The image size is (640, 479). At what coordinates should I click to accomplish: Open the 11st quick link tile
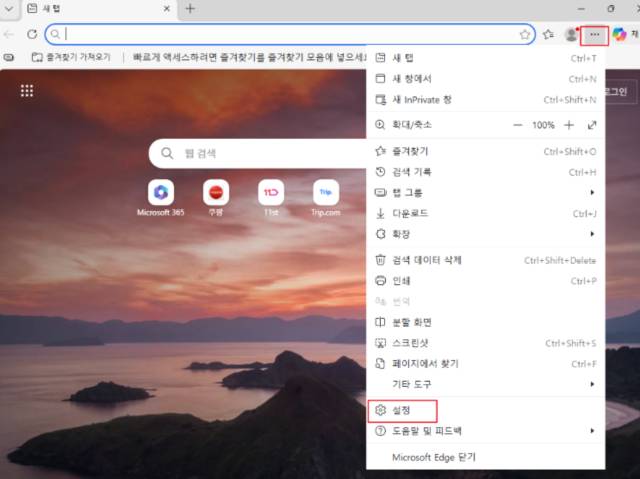click(x=271, y=198)
